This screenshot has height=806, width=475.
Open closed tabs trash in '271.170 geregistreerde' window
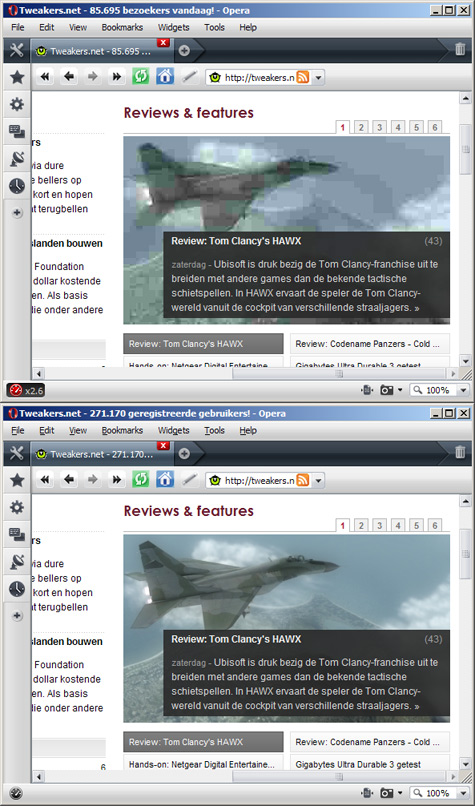coord(460,452)
